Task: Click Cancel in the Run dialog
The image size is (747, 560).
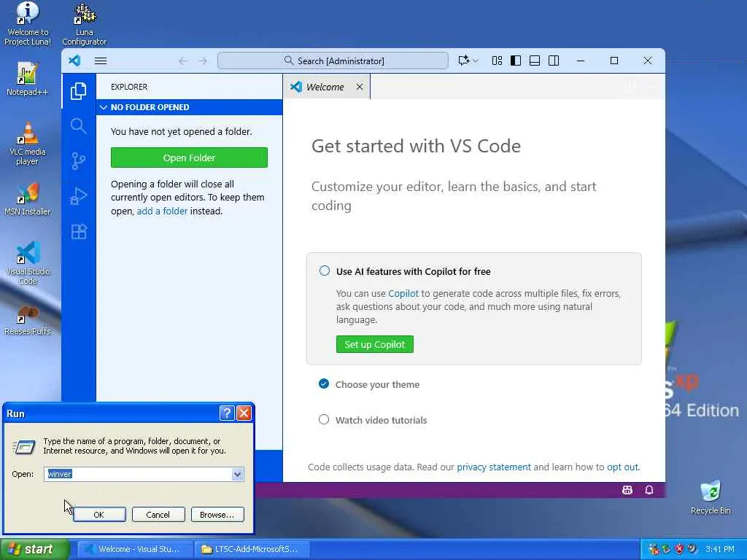Action: (158, 515)
